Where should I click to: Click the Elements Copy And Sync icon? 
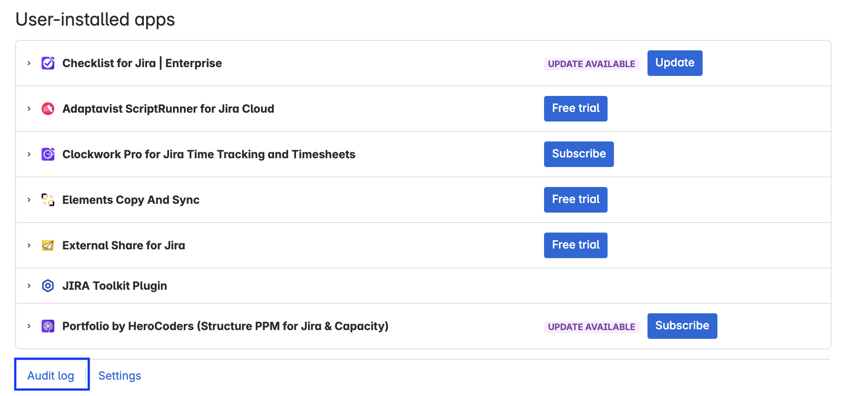point(48,200)
